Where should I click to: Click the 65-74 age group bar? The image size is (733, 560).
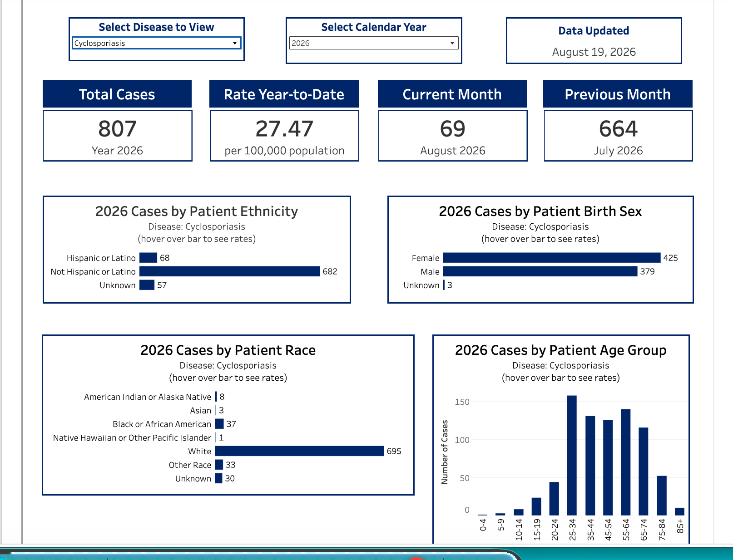pos(644,472)
